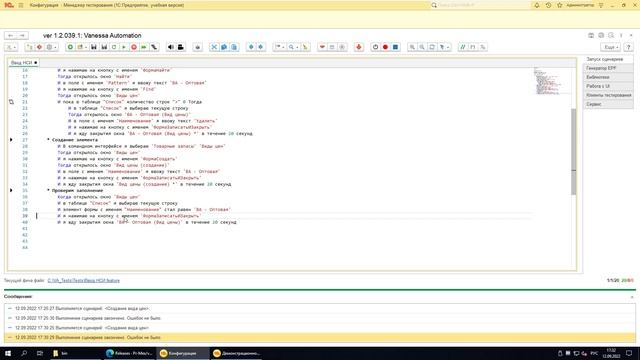
Task: Click the brush icon after magnifier dropdown
Action: click(305, 47)
